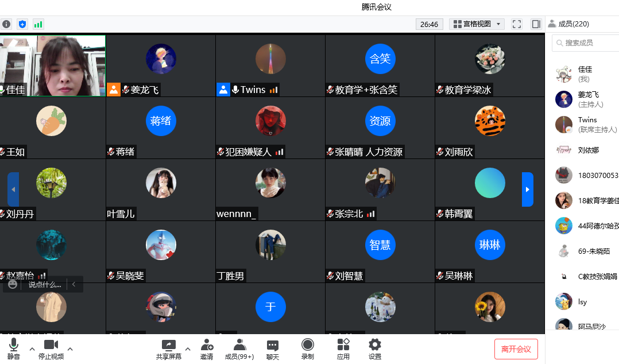Click the emoji reaction icon

(x=13, y=284)
